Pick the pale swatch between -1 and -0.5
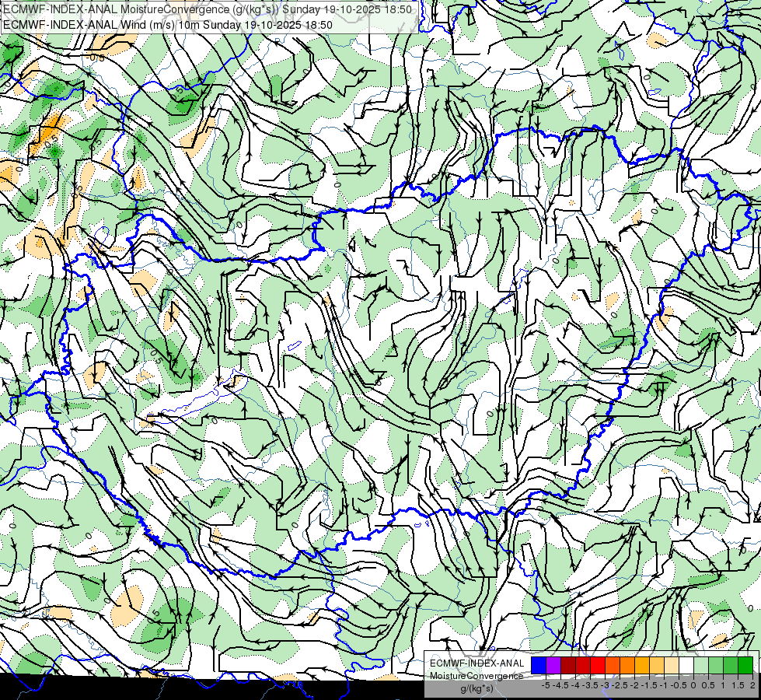 672,666
